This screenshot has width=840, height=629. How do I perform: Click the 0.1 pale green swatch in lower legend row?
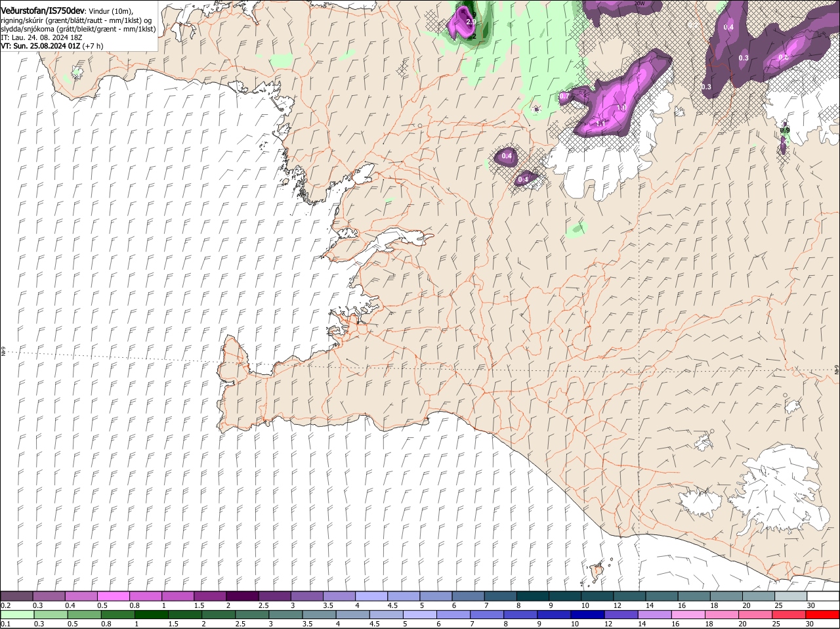[18, 615]
